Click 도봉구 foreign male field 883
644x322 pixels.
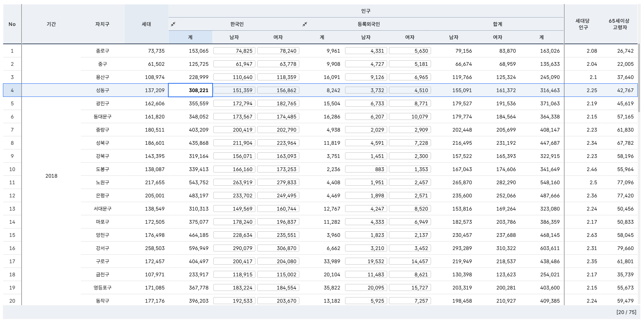(366, 169)
